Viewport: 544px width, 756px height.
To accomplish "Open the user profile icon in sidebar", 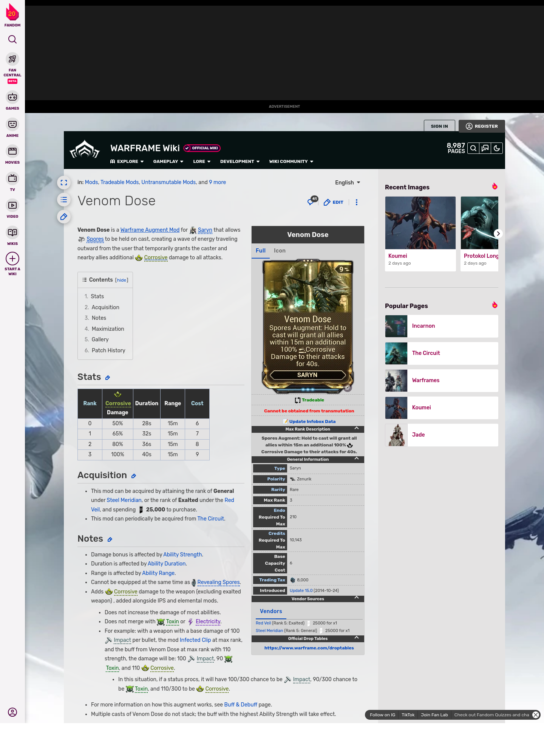I will point(12,712).
